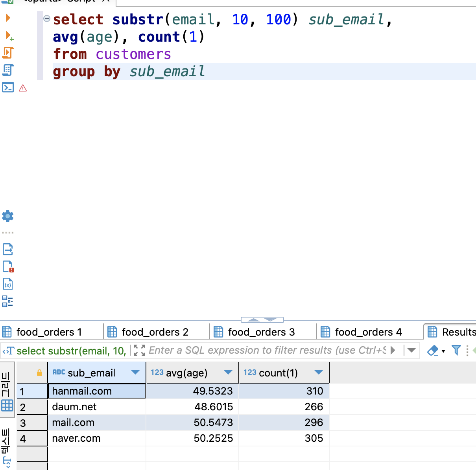
Task: Click the expand filter panel icon
Action: [139, 350]
